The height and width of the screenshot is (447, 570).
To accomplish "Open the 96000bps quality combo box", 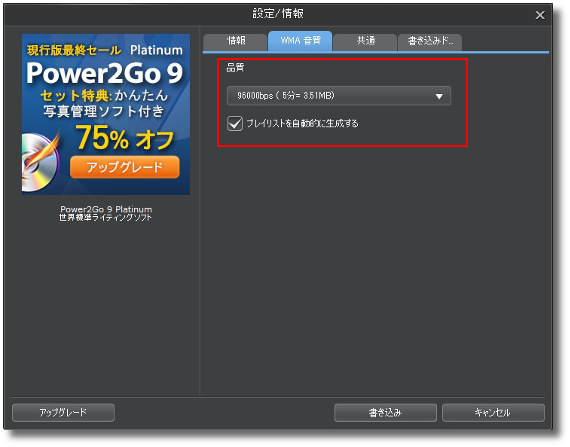I will click(339, 96).
